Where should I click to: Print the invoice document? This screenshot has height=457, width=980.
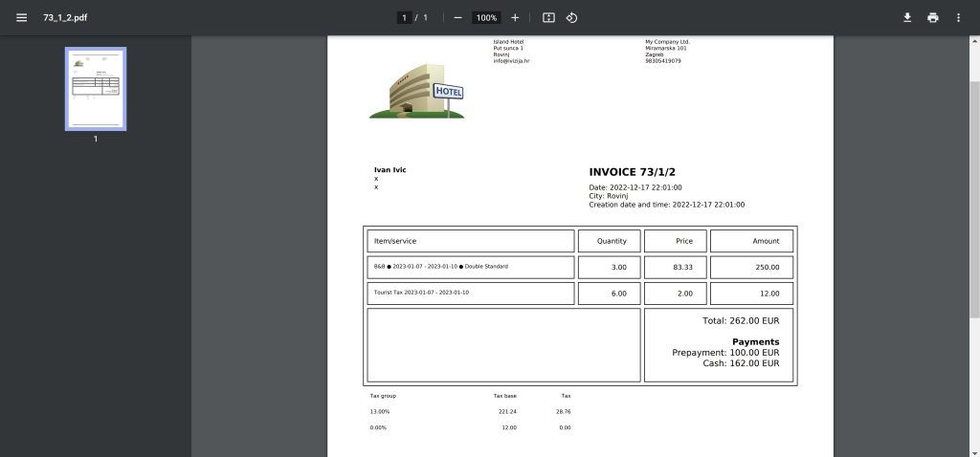[x=932, y=17]
